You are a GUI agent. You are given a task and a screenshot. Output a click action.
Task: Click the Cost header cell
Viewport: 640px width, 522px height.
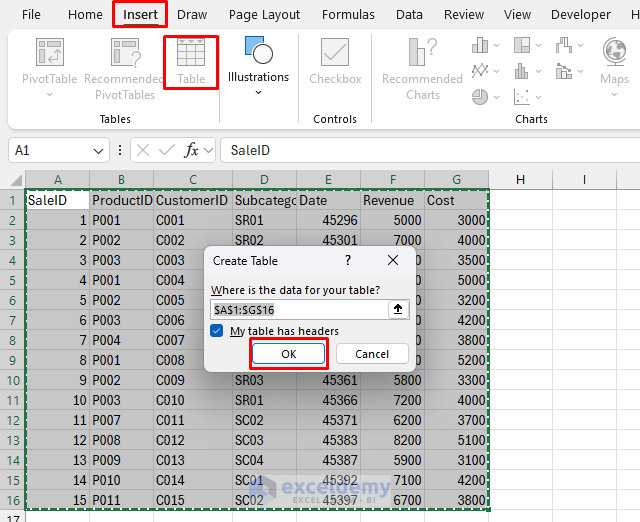tap(456, 200)
